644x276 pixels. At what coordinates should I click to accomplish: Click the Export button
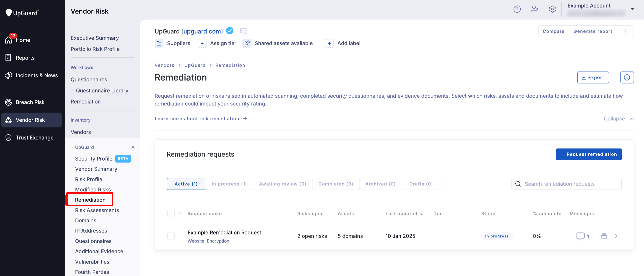pos(593,78)
